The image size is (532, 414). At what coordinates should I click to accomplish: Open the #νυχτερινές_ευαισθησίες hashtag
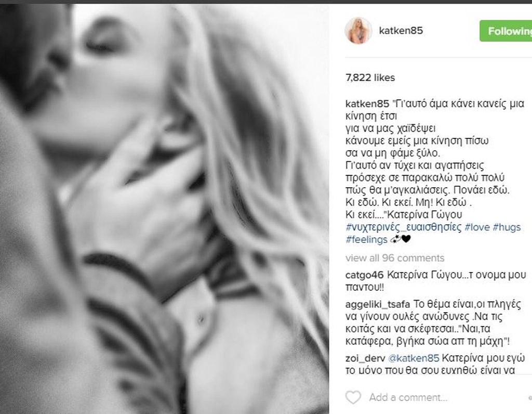pyautogui.click(x=403, y=227)
